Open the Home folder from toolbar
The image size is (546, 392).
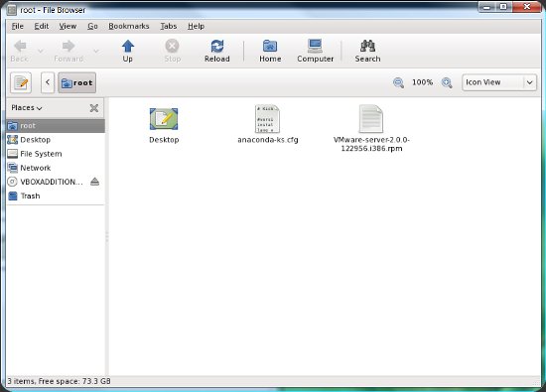pyautogui.click(x=270, y=51)
